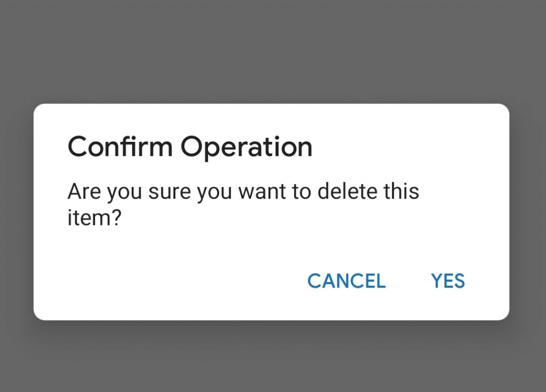
Task: Click CANCEL to abort the operation
Action: pos(346,281)
